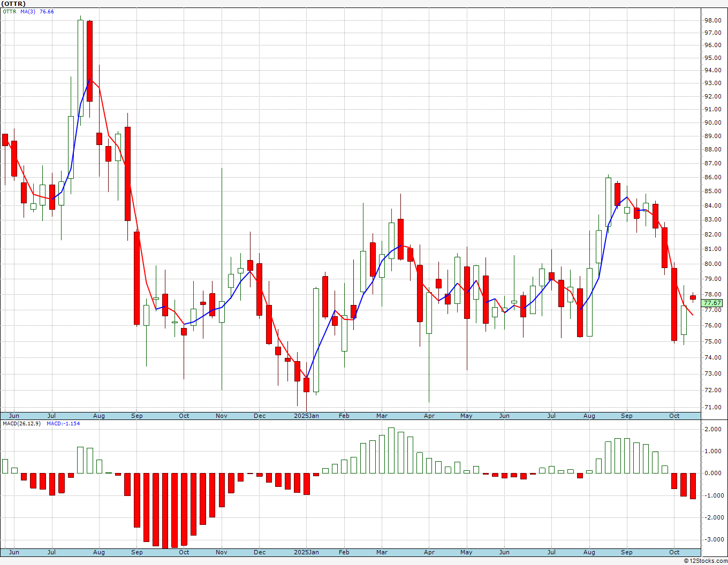Click the 71.00 price axis label
The image size is (728, 565).
tap(712, 408)
